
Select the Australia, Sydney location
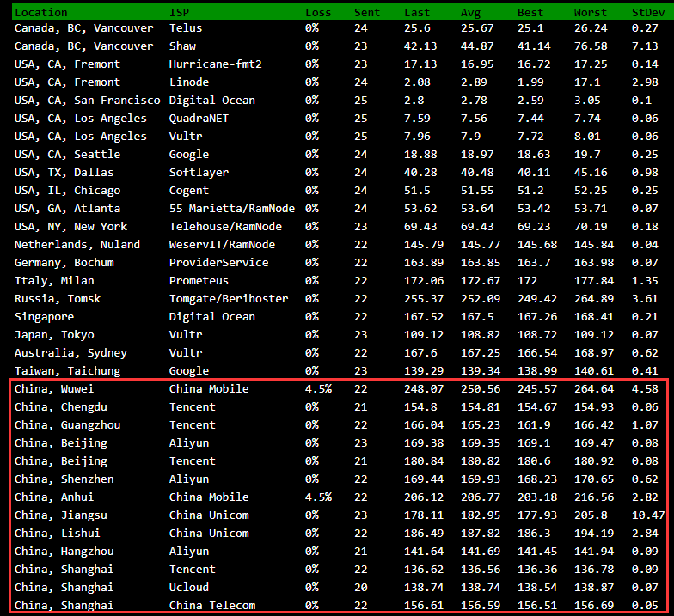click(x=70, y=352)
